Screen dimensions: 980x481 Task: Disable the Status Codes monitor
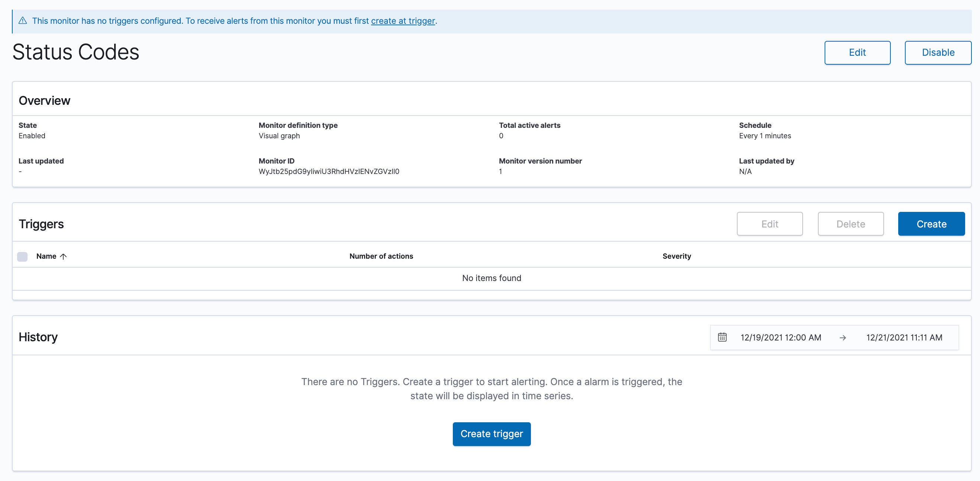(x=938, y=52)
